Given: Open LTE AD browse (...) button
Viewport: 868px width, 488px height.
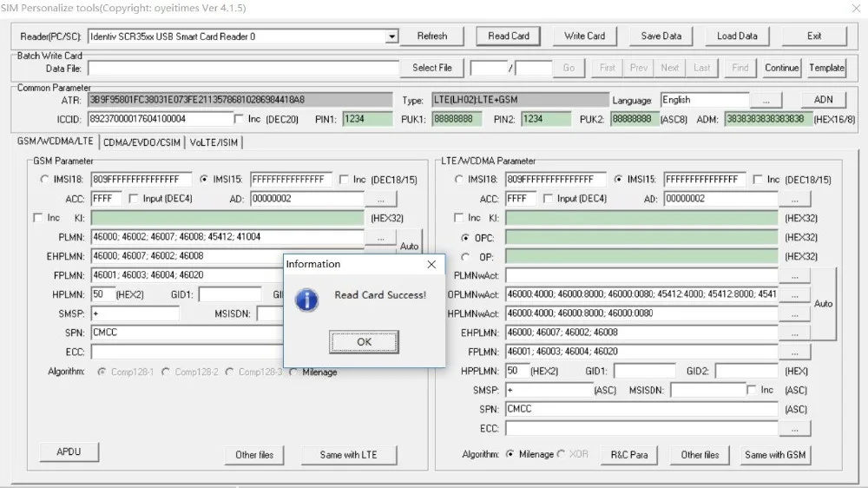Looking at the screenshot, I should click(x=795, y=200).
